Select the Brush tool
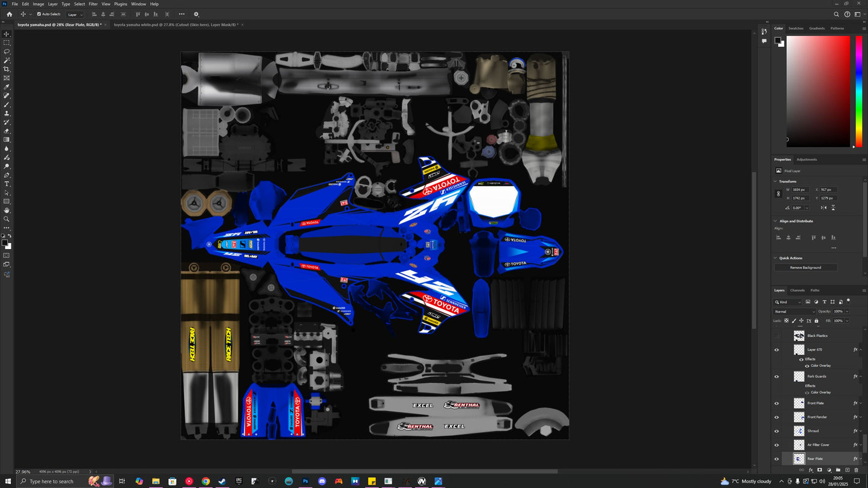The width and height of the screenshot is (868, 488). click(x=7, y=104)
